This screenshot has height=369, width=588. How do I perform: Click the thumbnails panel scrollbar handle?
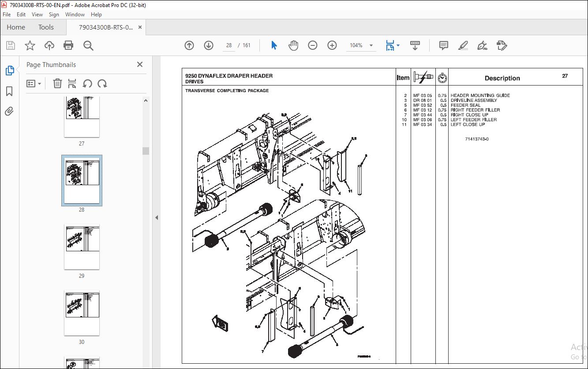146,151
